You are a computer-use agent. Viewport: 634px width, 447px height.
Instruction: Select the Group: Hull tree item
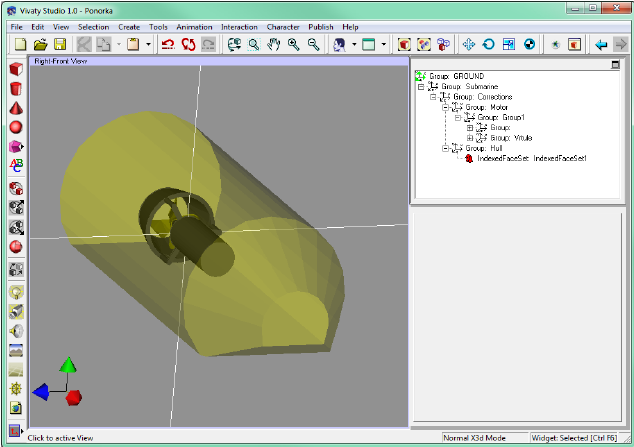pyautogui.click(x=484, y=148)
